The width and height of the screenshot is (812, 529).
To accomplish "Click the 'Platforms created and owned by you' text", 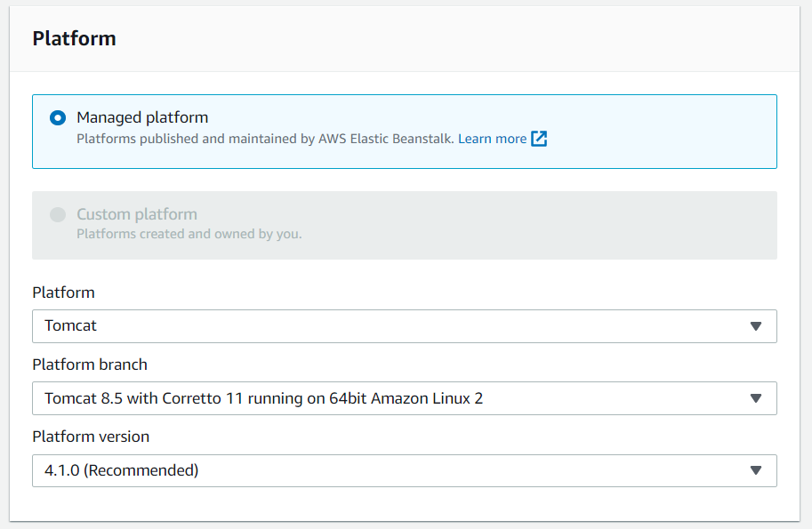I will point(189,235).
